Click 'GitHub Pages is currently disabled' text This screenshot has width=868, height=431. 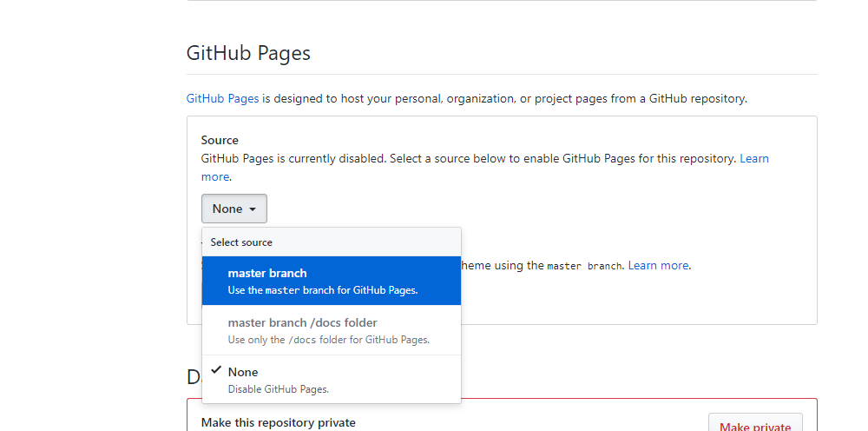click(x=293, y=159)
